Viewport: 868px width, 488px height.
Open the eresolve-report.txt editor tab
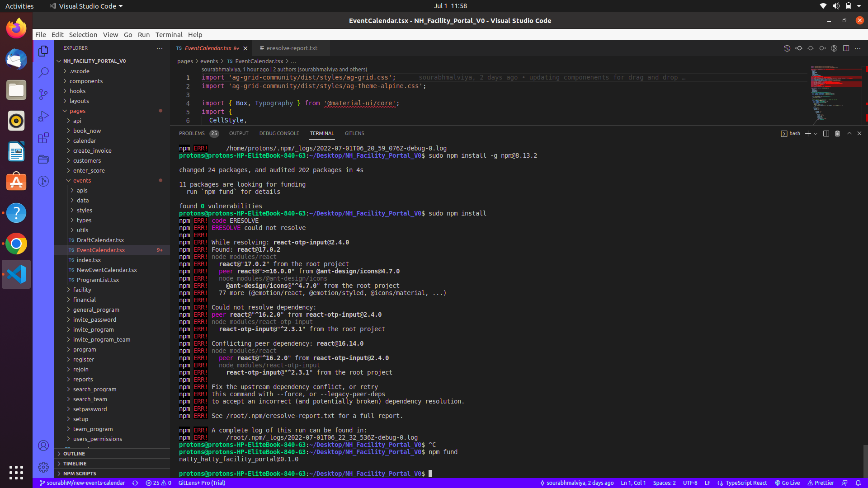tap(292, 48)
